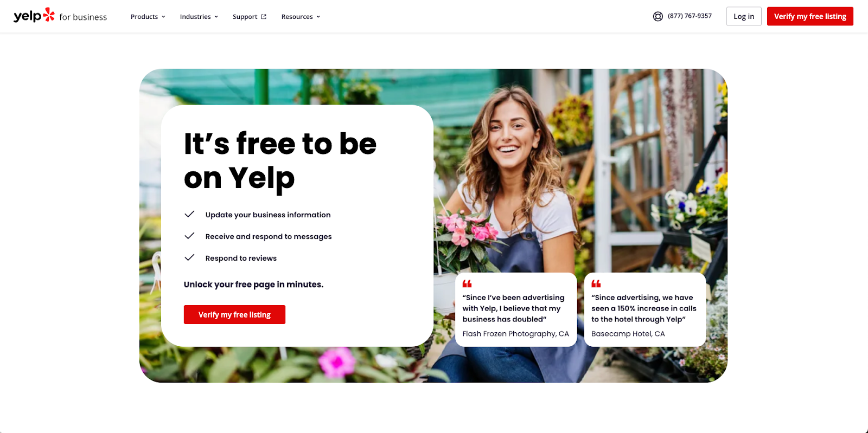Click red quote icon on Basecamp Hotel card
Screen dimensions: 868x433
pyautogui.click(x=596, y=283)
